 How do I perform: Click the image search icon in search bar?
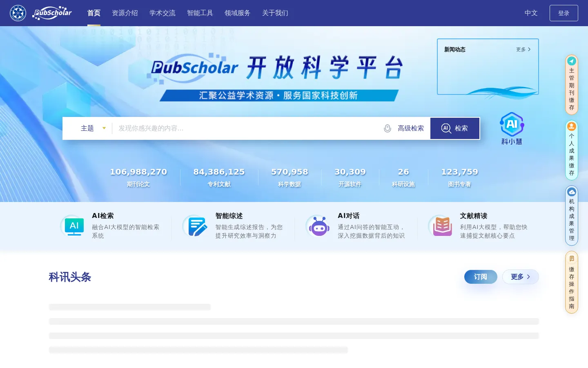point(388,128)
